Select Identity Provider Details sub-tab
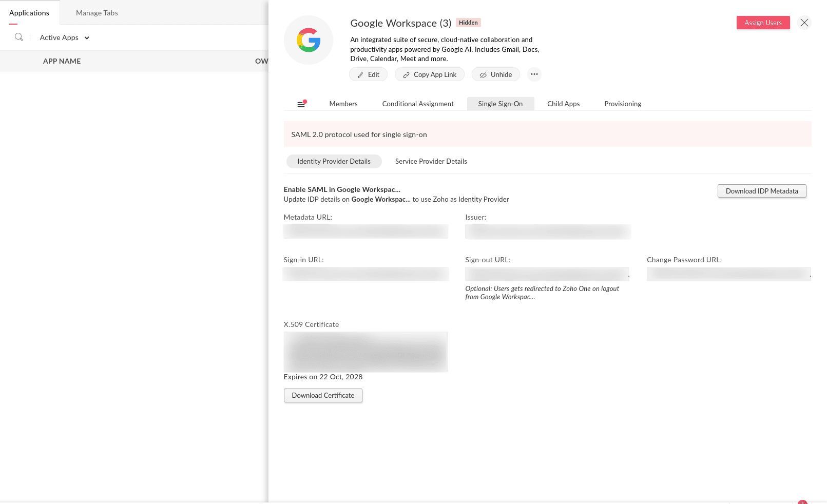Screen dimensions: 827x504 334,161
